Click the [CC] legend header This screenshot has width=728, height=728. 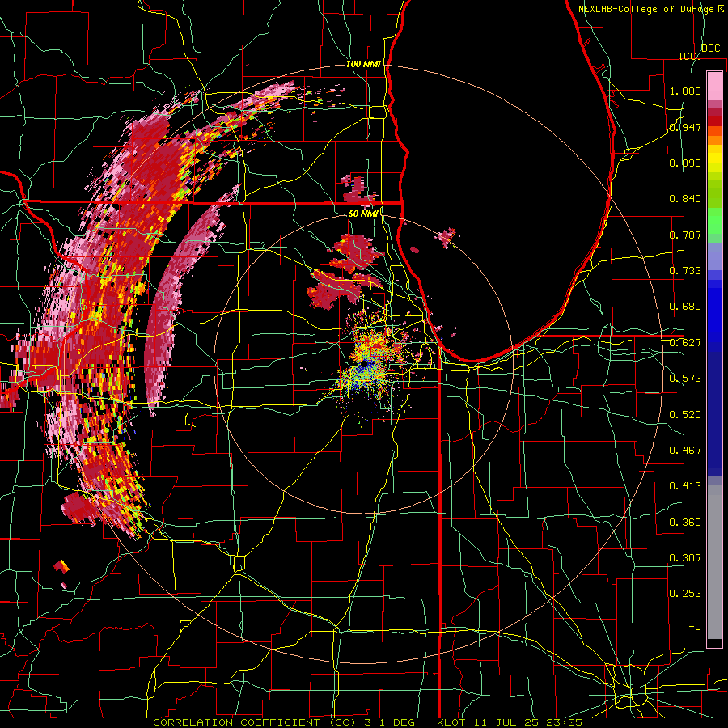tap(690, 56)
